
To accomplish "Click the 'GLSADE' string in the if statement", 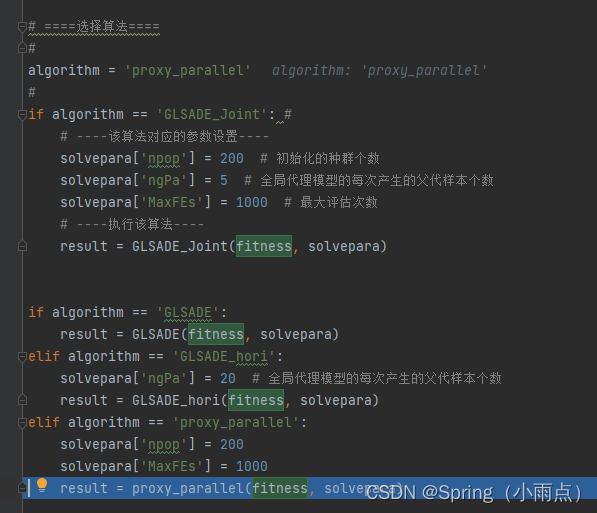I will tap(188, 312).
